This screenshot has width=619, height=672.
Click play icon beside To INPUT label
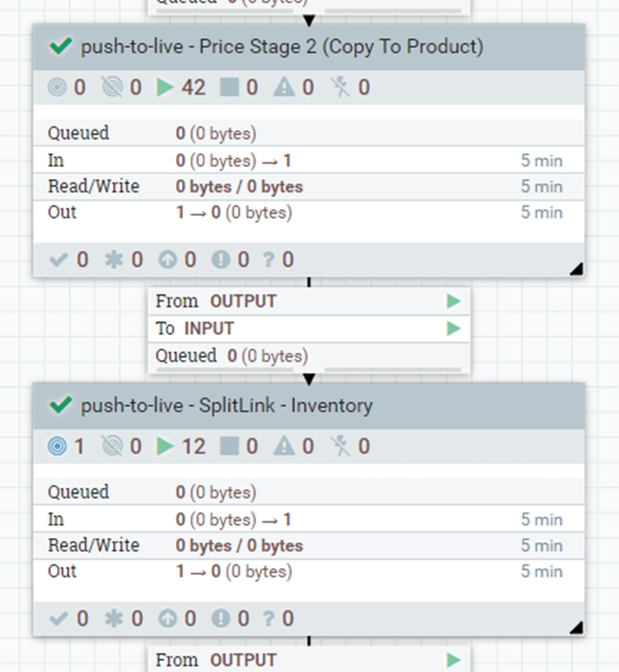[x=454, y=328]
